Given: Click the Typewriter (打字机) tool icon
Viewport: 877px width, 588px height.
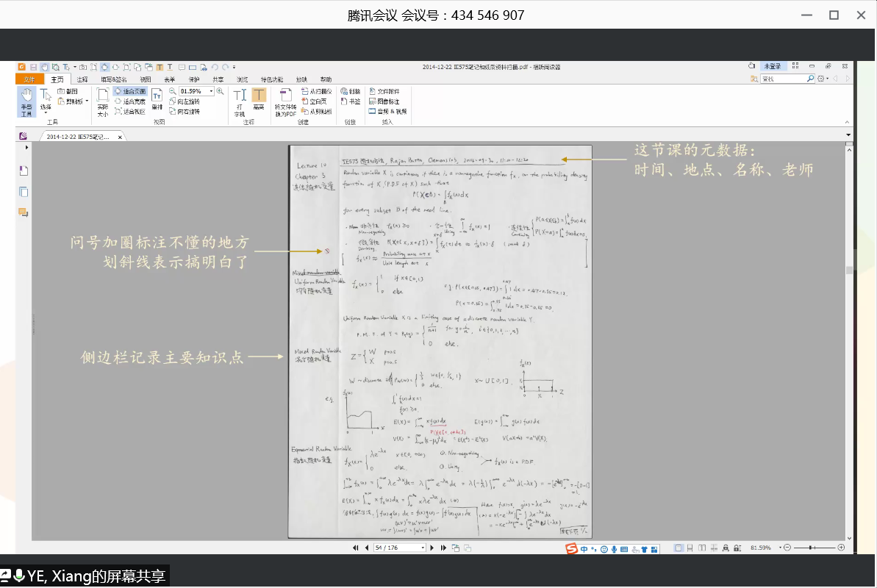Looking at the screenshot, I should tap(240, 102).
